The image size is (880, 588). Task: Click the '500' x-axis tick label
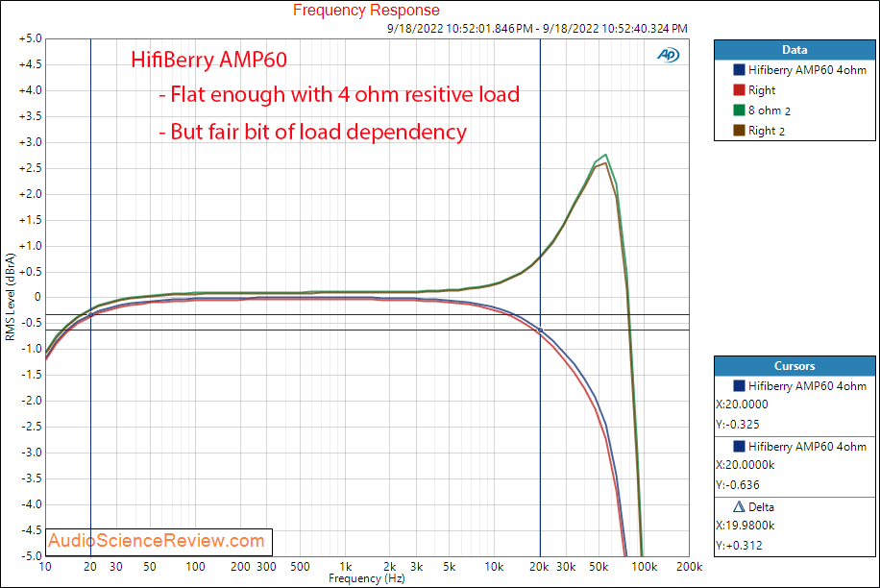[x=301, y=567]
